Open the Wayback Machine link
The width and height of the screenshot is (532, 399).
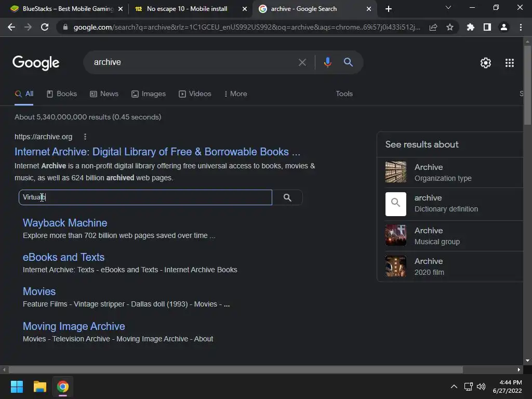[x=65, y=223]
